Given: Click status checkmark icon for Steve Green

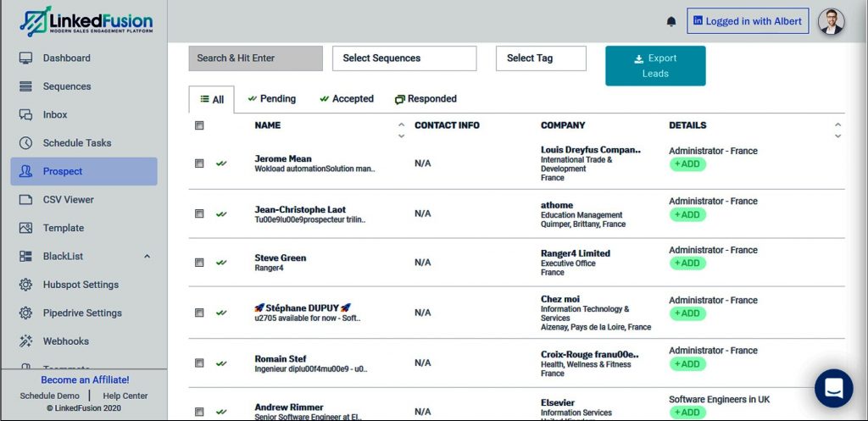Looking at the screenshot, I should point(221,263).
